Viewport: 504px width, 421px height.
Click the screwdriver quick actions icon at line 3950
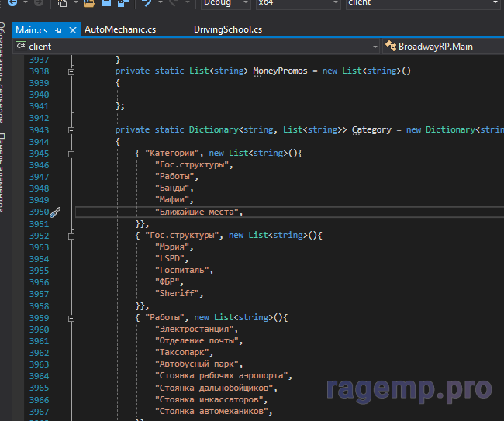coord(56,212)
